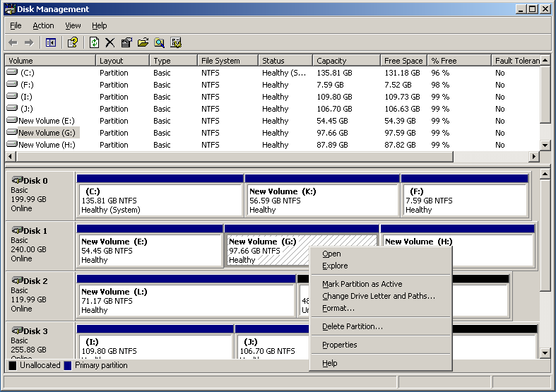Viewport: 556px width, 392px height.
Task: Click the Properties toolbar icon
Action: pyautogui.click(x=126, y=43)
